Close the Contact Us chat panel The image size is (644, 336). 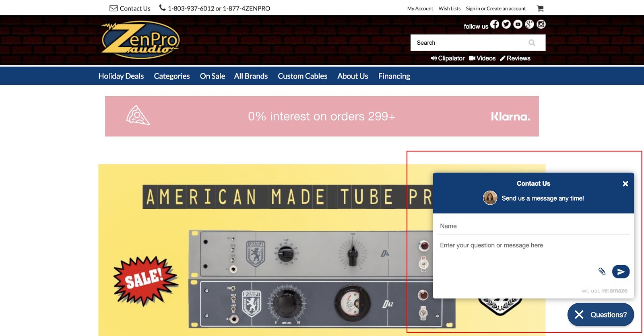point(625,184)
